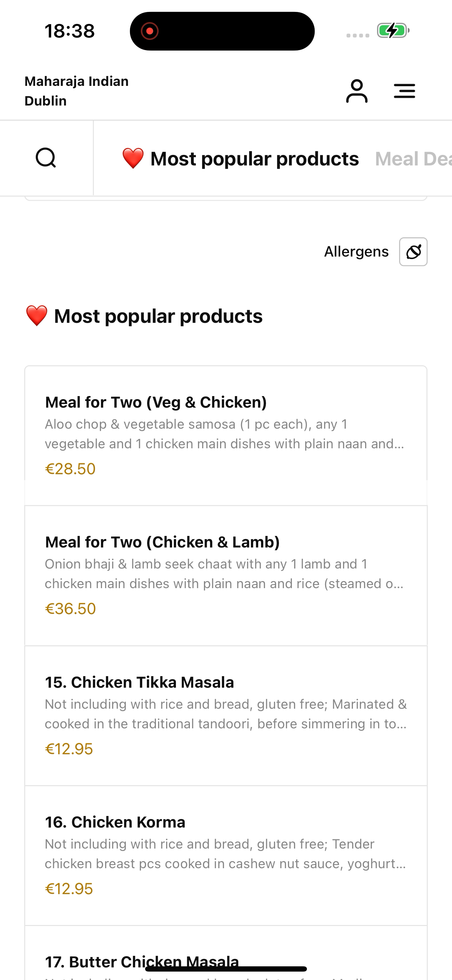Tap the Chicken Korma description text

[x=226, y=854]
